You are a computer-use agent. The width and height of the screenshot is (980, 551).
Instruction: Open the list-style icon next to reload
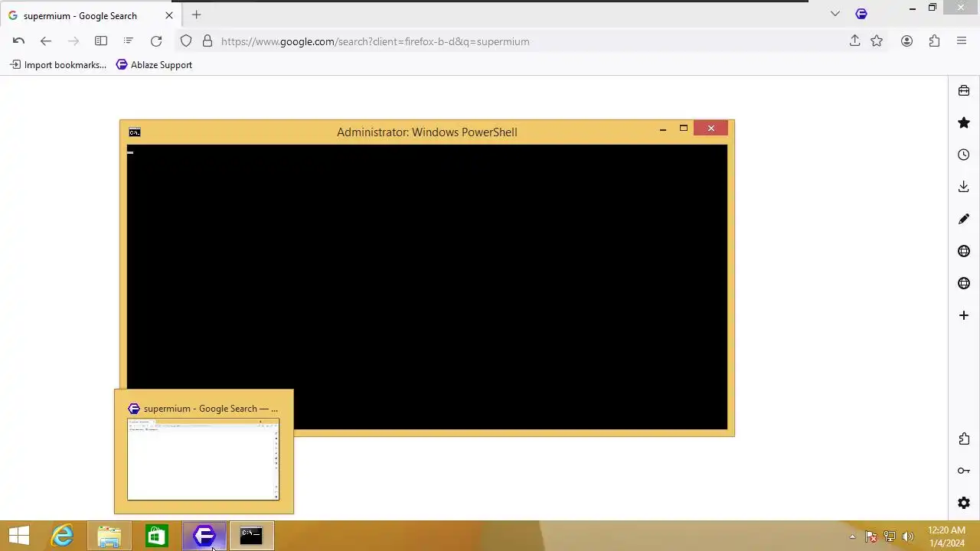pyautogui.click(x=129, y=41)
